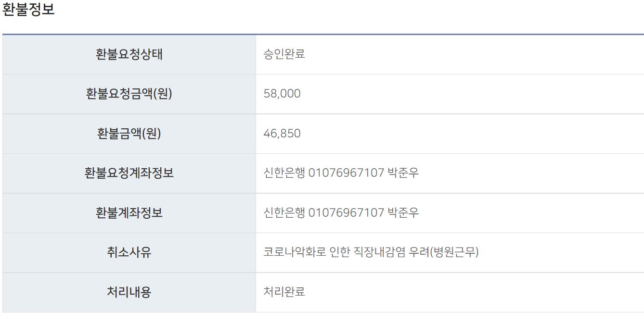Click the 처리완료 processing result value
This screenshot has width=644, height=335.
pos(284,292)
